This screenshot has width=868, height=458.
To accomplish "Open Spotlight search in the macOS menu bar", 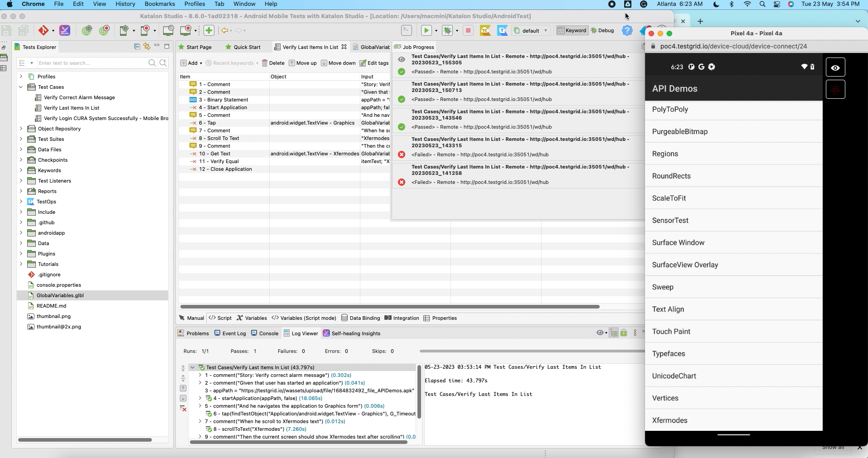I will [762, 4].
